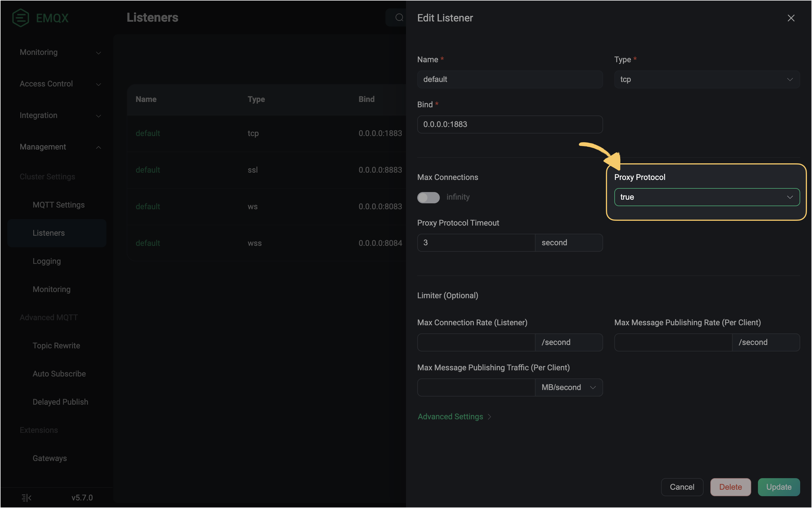This screenshot has height=508, width=812.
Task: Click the Bind address input field
Action: [510, 124]
